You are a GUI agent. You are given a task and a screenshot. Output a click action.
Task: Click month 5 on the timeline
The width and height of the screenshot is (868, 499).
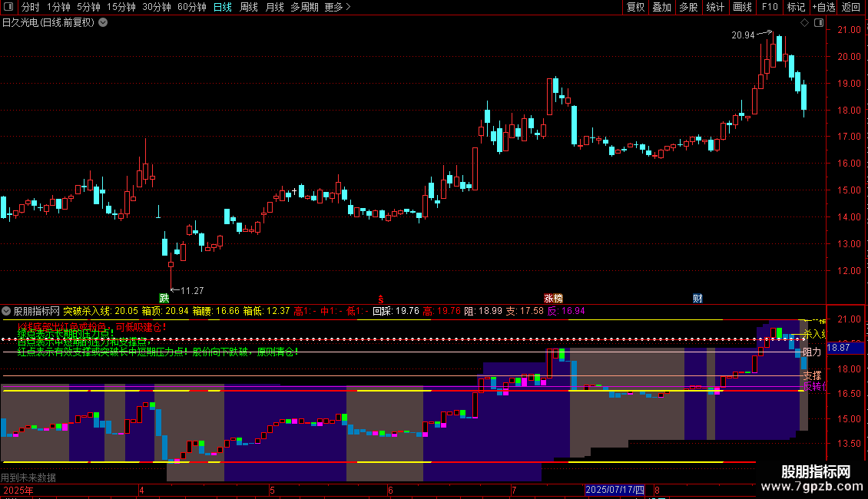pyautogui.click(x=273, y=490)
